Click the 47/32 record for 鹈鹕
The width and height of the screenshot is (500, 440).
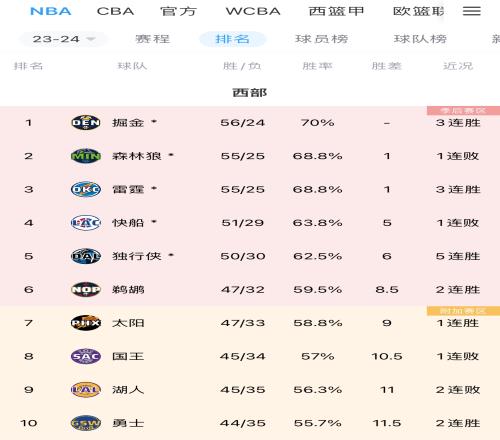point(243,289)
